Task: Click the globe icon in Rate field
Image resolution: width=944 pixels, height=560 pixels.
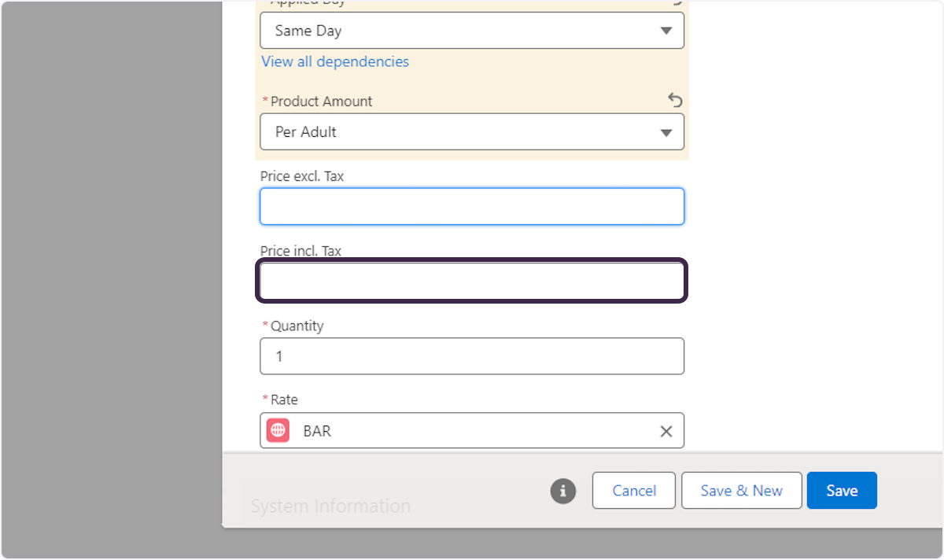Action: 278,431
